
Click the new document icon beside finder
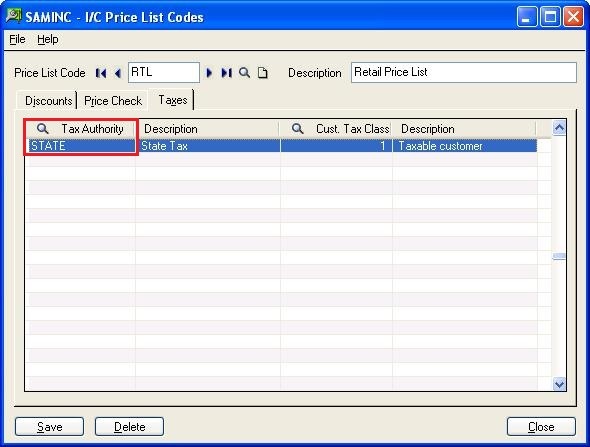point(263,73)
